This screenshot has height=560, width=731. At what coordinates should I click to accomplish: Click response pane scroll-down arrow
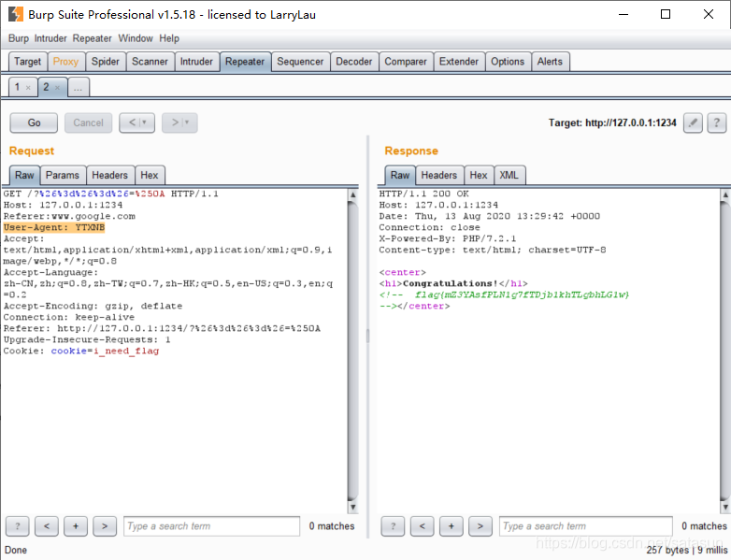[x=725, y=507]
